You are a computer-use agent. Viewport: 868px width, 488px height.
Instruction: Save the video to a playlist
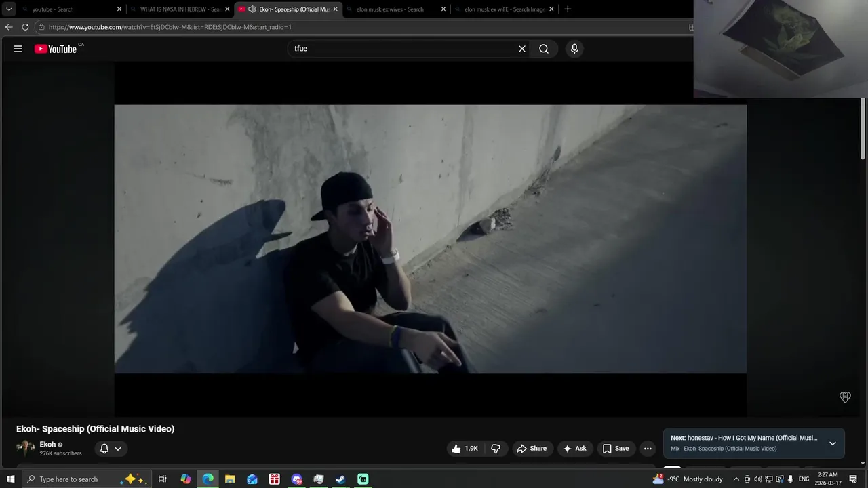[x=616, y=449]
